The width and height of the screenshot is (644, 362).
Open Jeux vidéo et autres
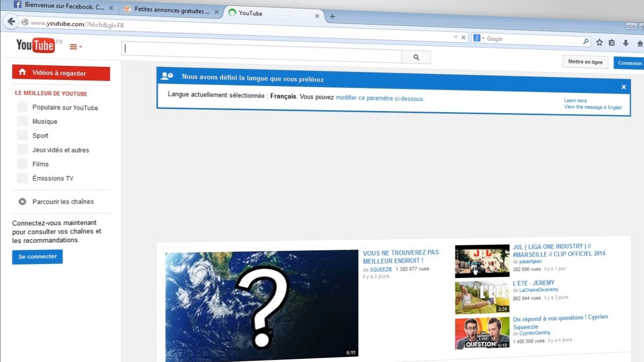point(60,150)
